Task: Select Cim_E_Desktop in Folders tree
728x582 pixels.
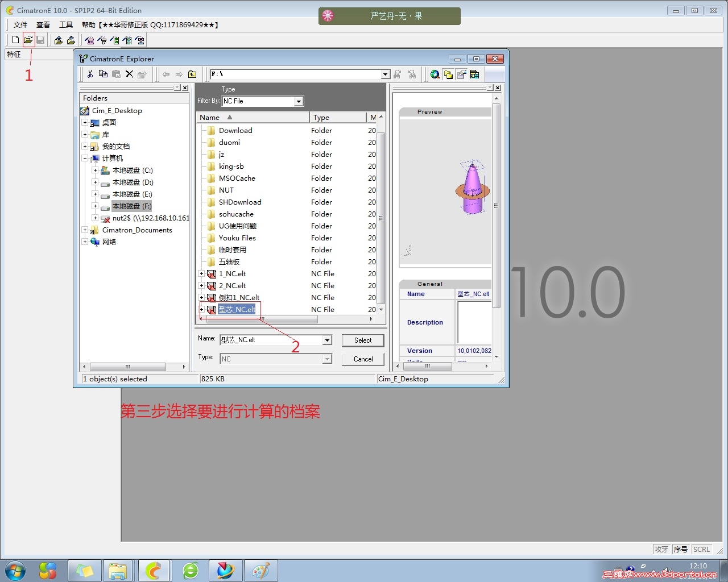Action: pos(117,111)
